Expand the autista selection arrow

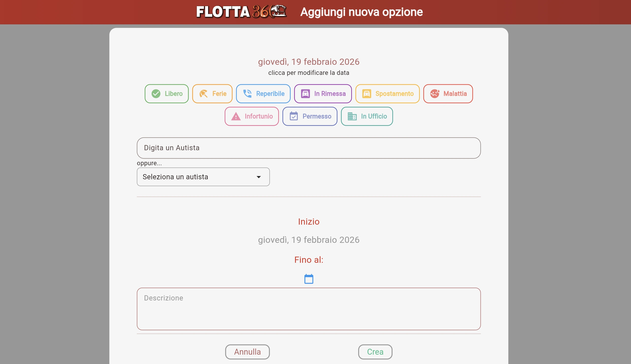(259, 177)
